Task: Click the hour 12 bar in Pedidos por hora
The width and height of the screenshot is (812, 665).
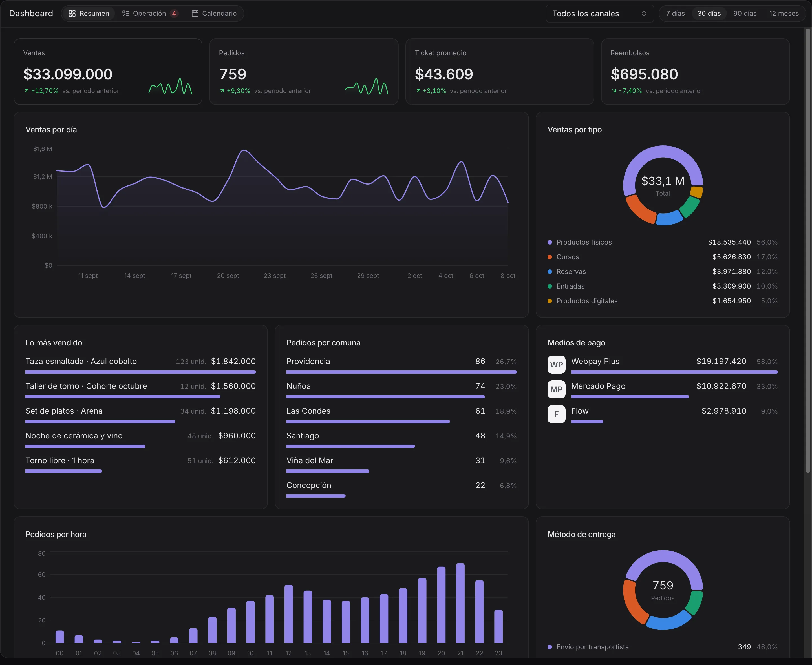Action: pyautogui.click(x=288, y=614)
